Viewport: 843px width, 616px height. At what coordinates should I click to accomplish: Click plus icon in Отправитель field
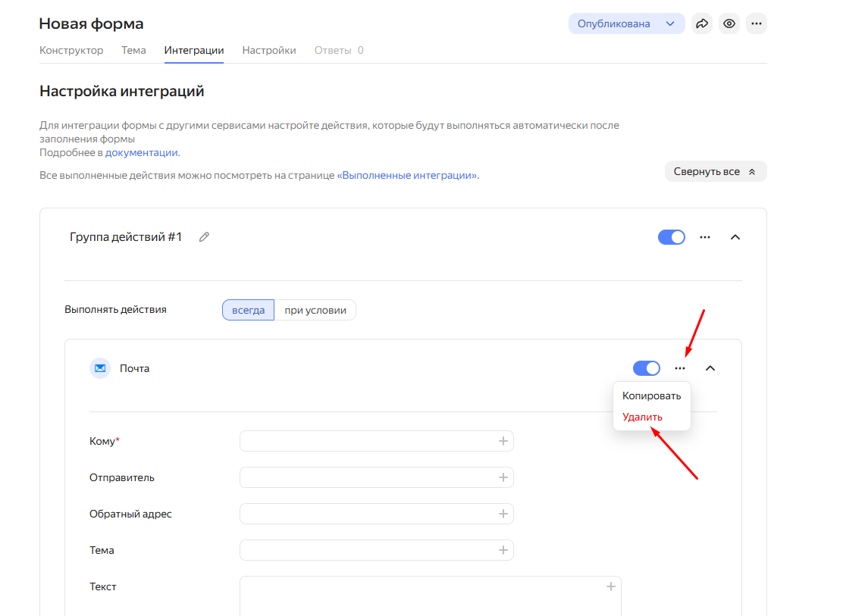click(503, 477)
